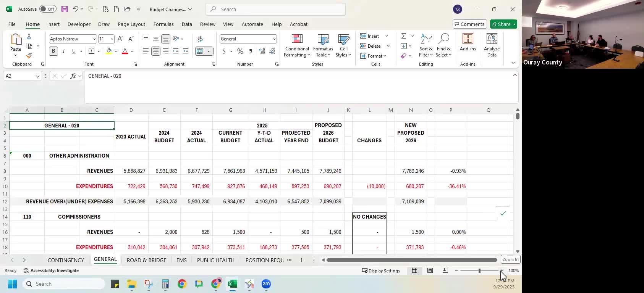Click the Save icon in the title bar
Viewport: 644px width, 293px height.
tap(64, 9)
